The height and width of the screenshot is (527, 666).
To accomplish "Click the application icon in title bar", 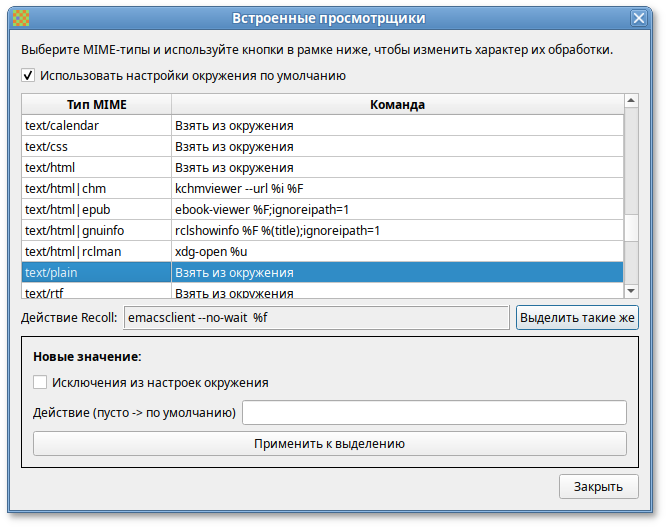I will tap(21, 18).
